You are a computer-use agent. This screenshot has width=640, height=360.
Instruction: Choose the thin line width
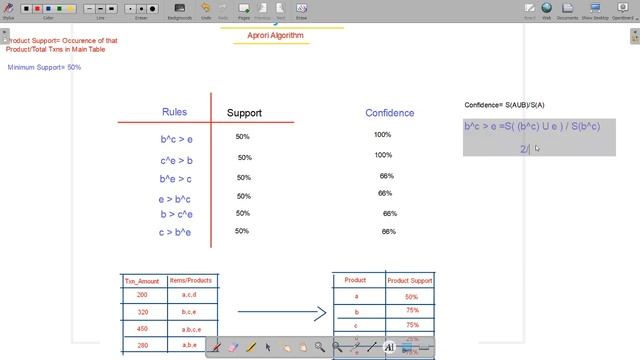click(89, 9)
